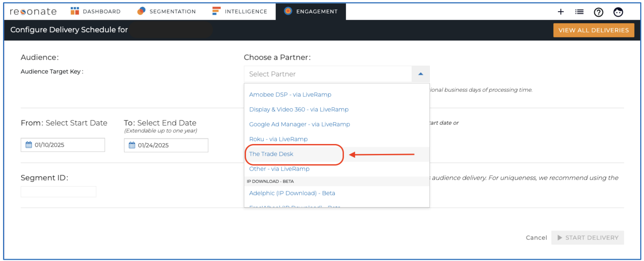Click the 'From: Select Start Date' label
Image resolution: width=644 pixels, height=261 pixels.
click(x=64, y=123)
